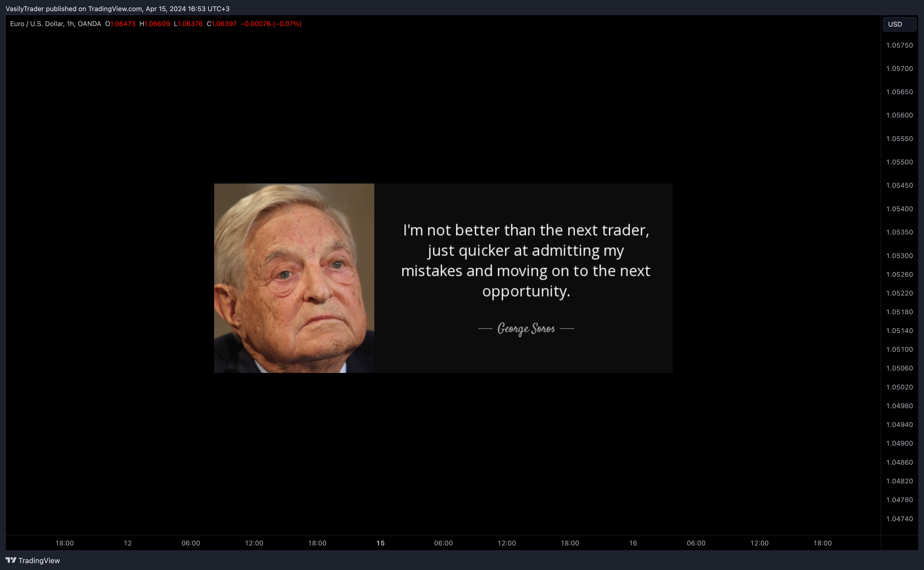Viewport: 924px width, 570px height.
Task: Click the 1.04780 price axis label
Action: tap(899, 500)
